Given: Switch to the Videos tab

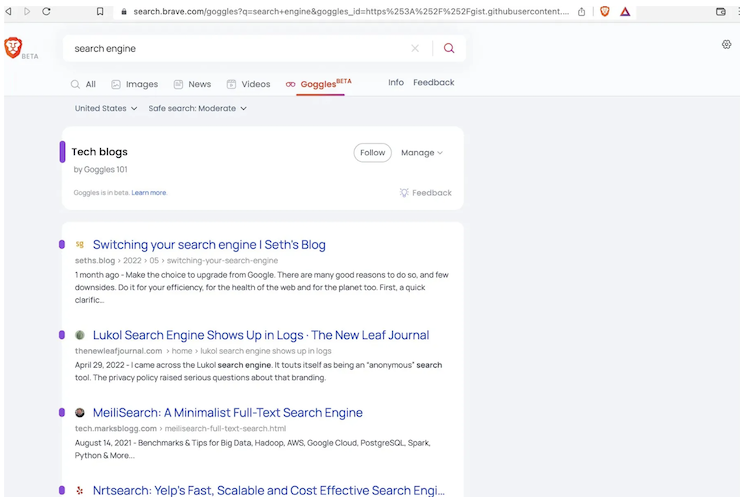Looking at the screenshot, I should pos(248,84).
